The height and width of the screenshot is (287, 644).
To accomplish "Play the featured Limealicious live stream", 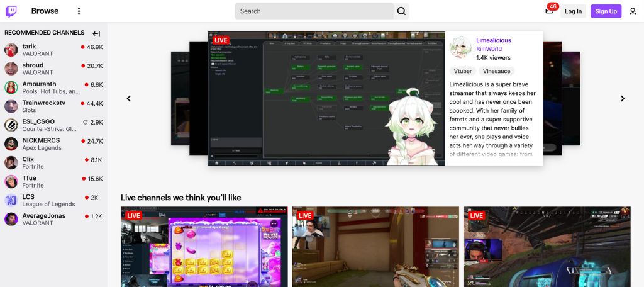I will click(x=326, y=98).
